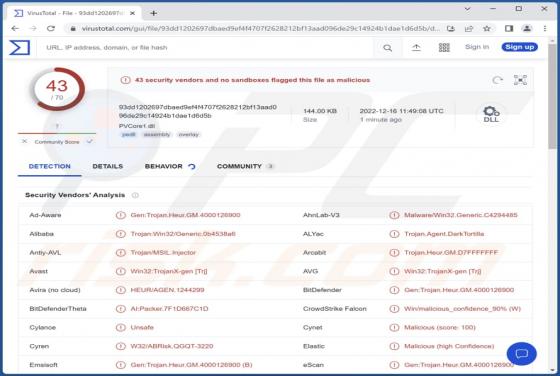Click the browser forward arrow

click(33, 28)
